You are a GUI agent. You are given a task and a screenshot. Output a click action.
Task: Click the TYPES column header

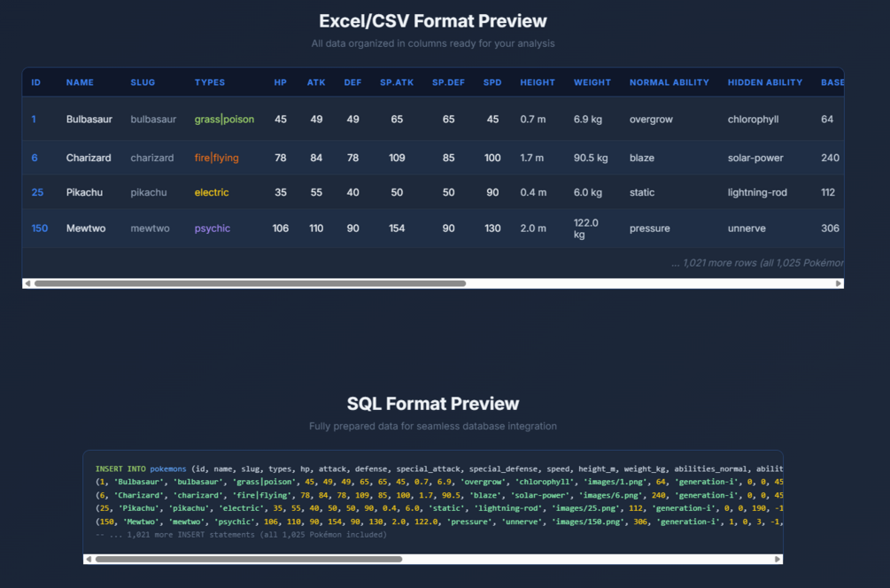210,82
